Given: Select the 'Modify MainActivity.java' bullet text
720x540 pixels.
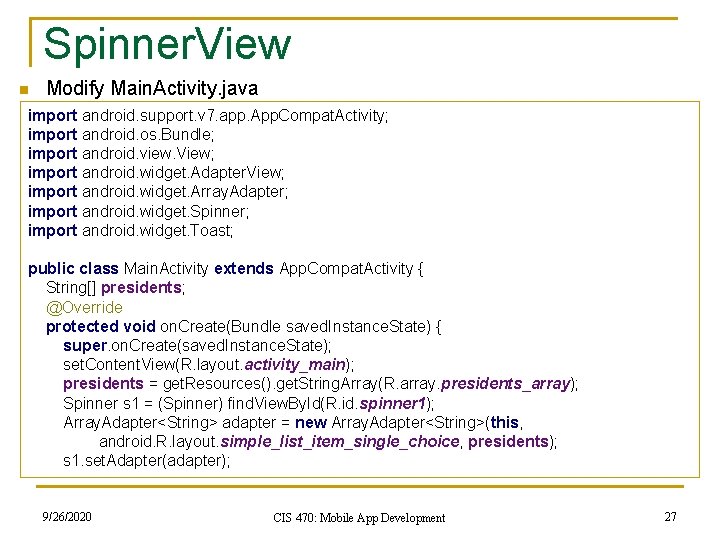Looking at the screenshot, I should pyautogui.click(x=152, y=88).
